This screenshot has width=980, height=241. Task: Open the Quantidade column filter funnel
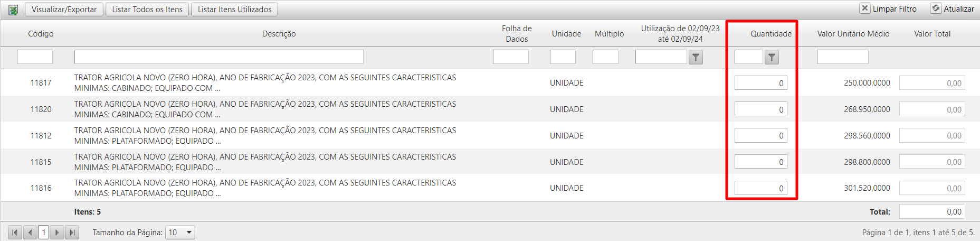click(772, 57)
